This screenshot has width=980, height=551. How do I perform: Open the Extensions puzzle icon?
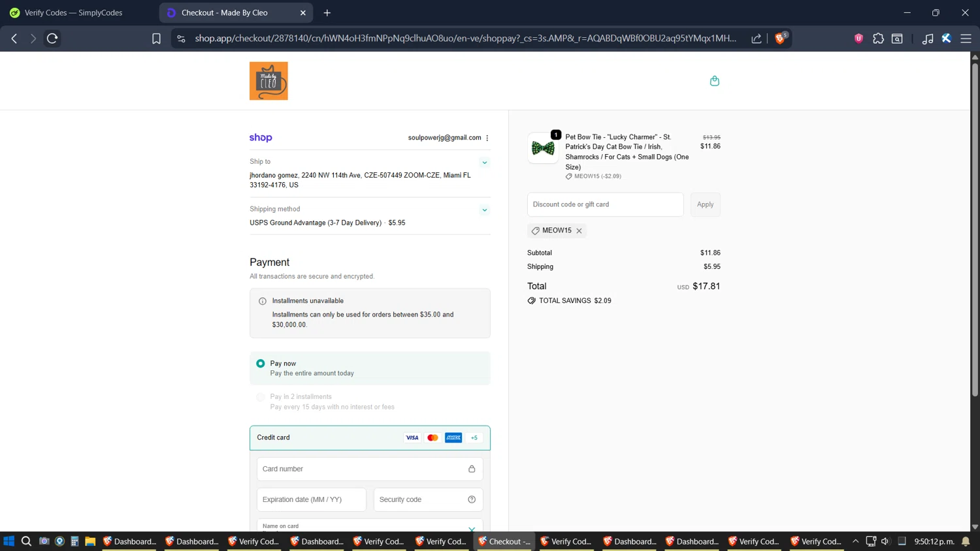pos(878,39)
